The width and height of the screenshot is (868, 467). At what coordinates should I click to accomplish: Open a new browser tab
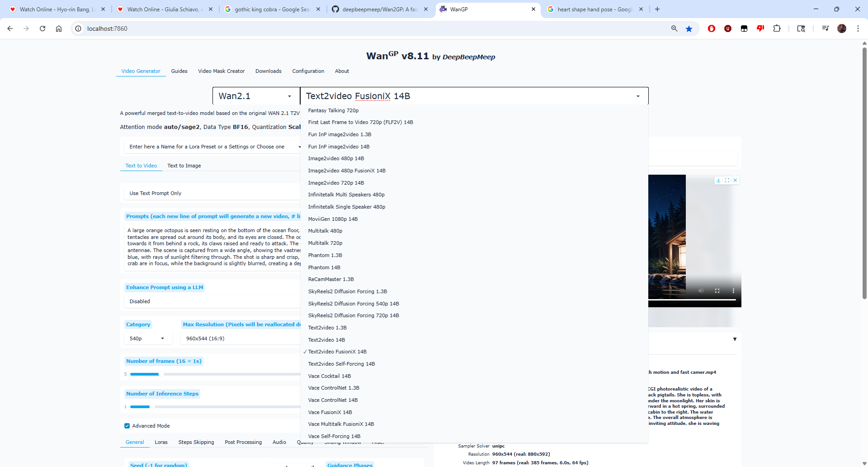[x=657, y=9]
